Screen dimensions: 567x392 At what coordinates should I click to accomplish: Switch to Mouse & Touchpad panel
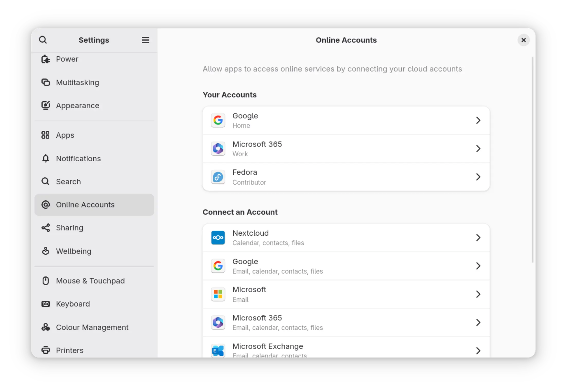pos(90,281)
